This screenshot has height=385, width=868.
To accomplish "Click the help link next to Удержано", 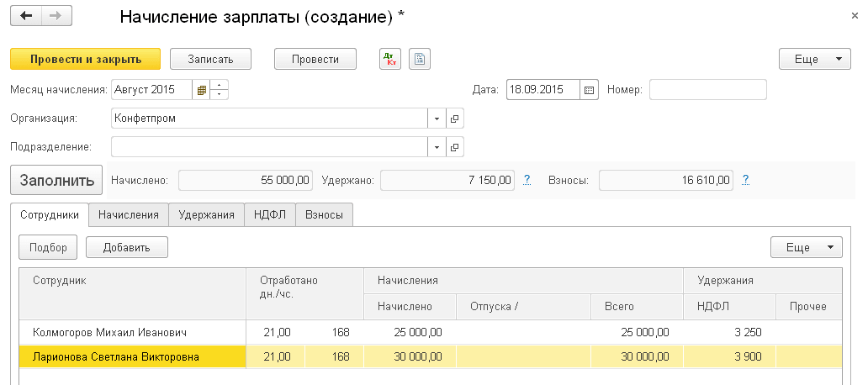I will coord(527,179).
